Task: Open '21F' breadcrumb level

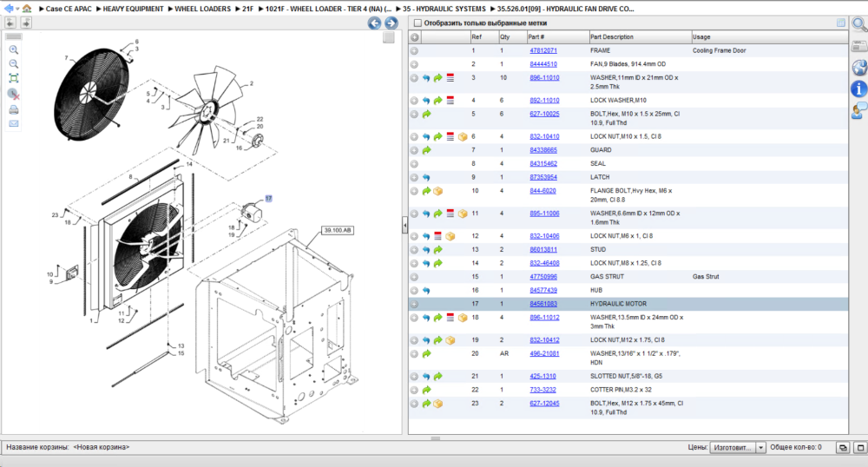Action: [247, 9]
